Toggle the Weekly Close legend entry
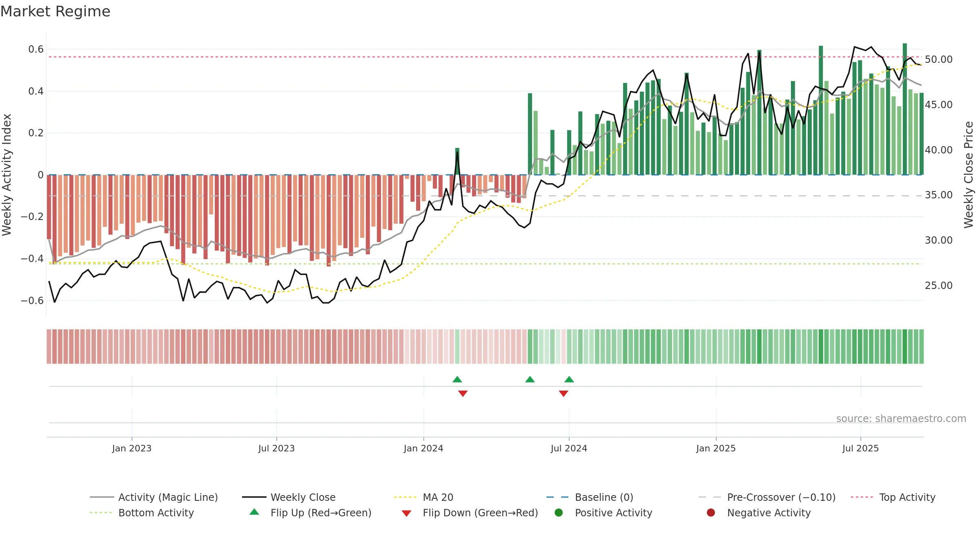Image resolution: width=980 pixels, height=551 pixels. click(x=289, y=497)
